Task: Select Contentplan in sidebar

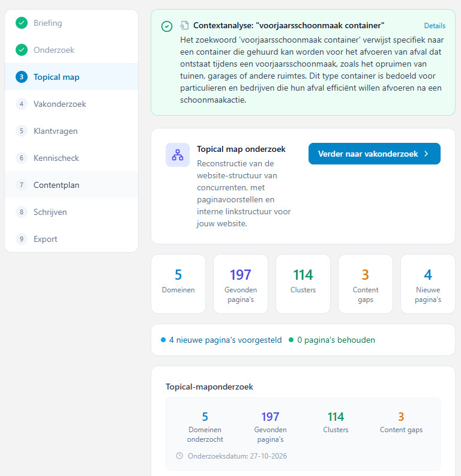Action: coord(71,185)
